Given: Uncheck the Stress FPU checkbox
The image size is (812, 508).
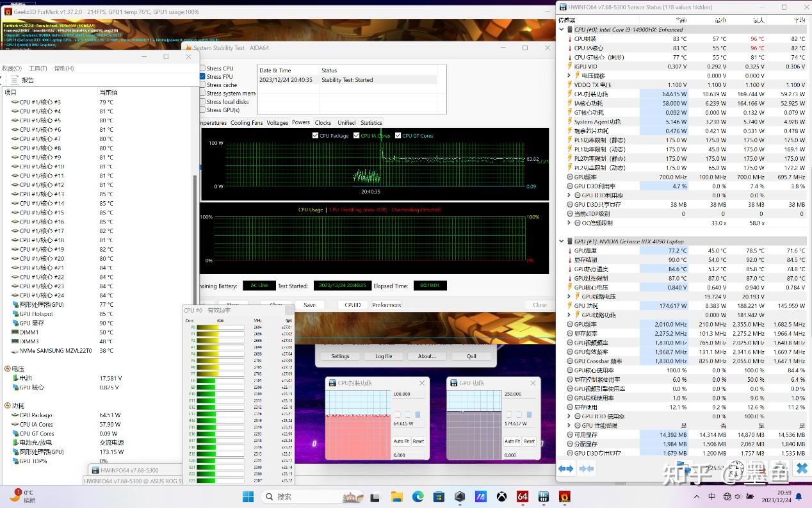Looking at the screenshot, I should pyautogui.click(x=203, y=77).
